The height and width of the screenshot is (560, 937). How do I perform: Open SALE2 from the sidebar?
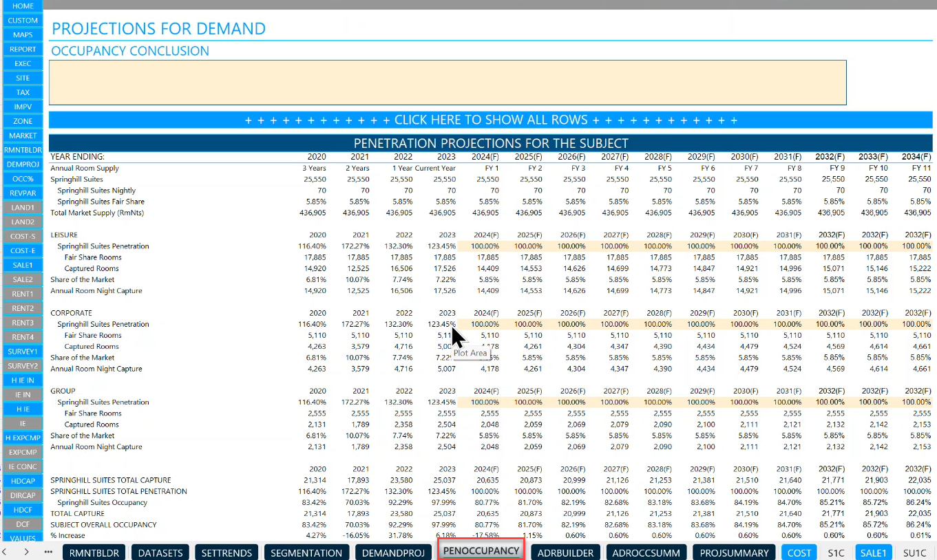click(x=23, y=279)
